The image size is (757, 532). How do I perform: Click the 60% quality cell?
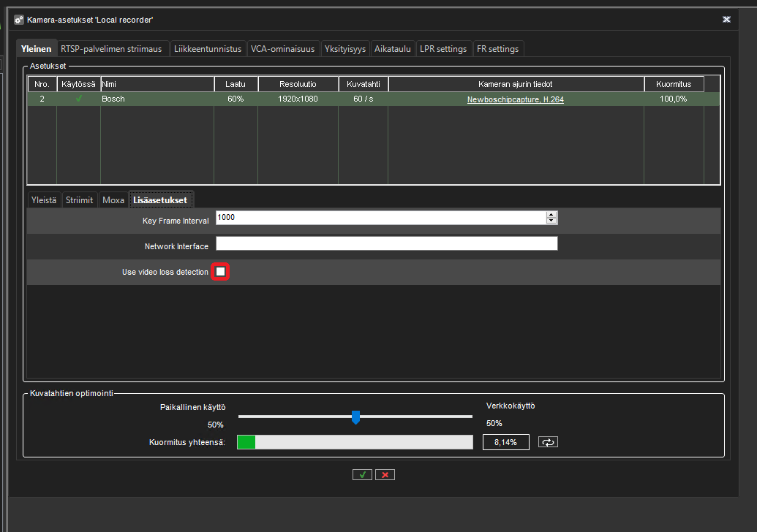click(236, 99)
